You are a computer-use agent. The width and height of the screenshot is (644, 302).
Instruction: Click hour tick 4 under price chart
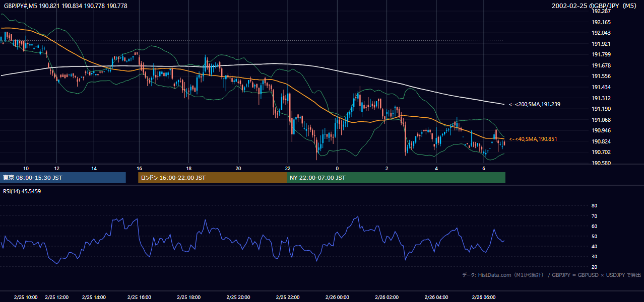[x=436, y=168]
